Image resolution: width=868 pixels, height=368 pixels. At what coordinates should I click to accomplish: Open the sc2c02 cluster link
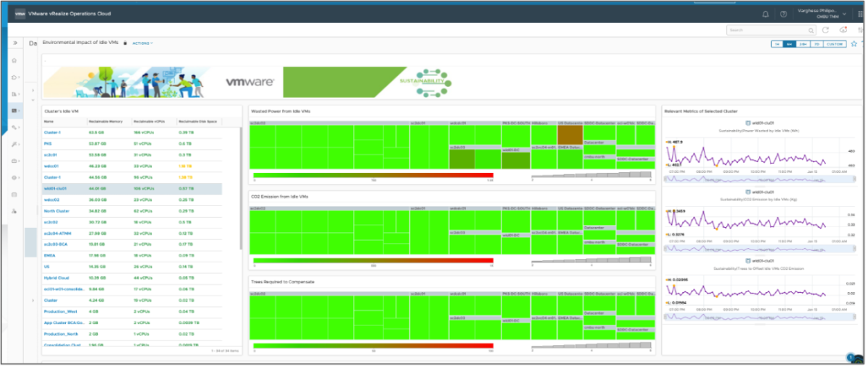coord(50,222)
